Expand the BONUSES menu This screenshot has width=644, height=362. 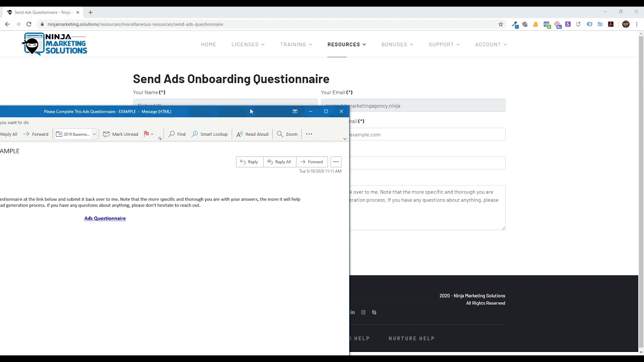pyautogui.click(x=397, y=44)
